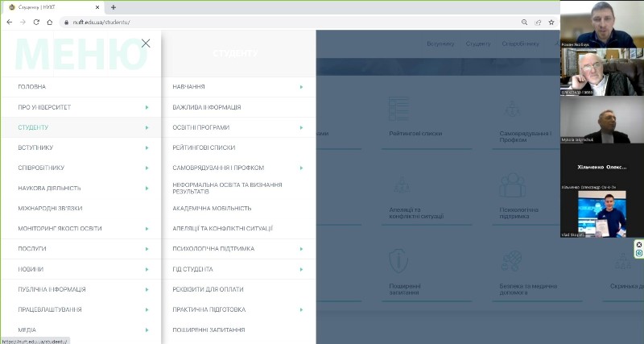Open АКАДЕМІЧНА МОБІЛЬНІСТЬ submenu link
644x344 pixels.
click(x=212, y=209)
